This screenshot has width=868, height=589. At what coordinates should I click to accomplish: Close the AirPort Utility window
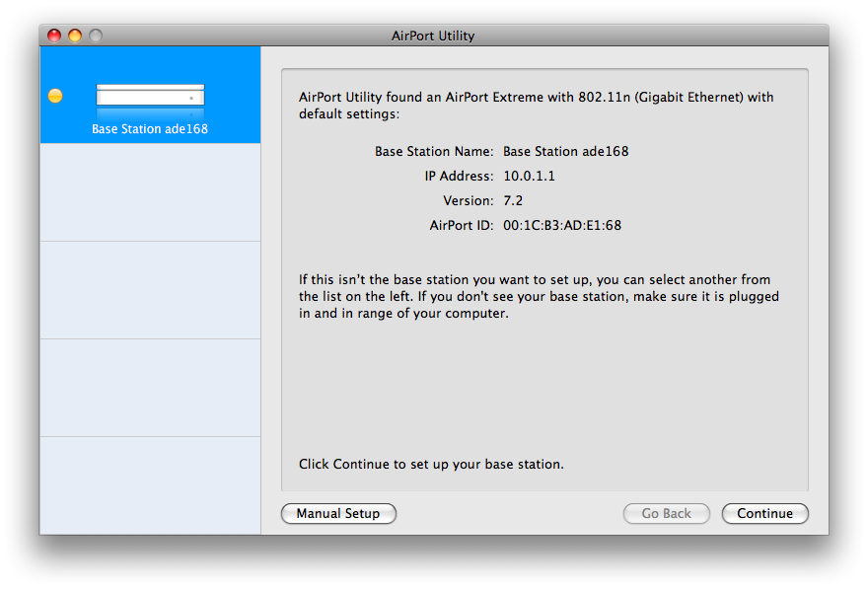pos(54,36)
